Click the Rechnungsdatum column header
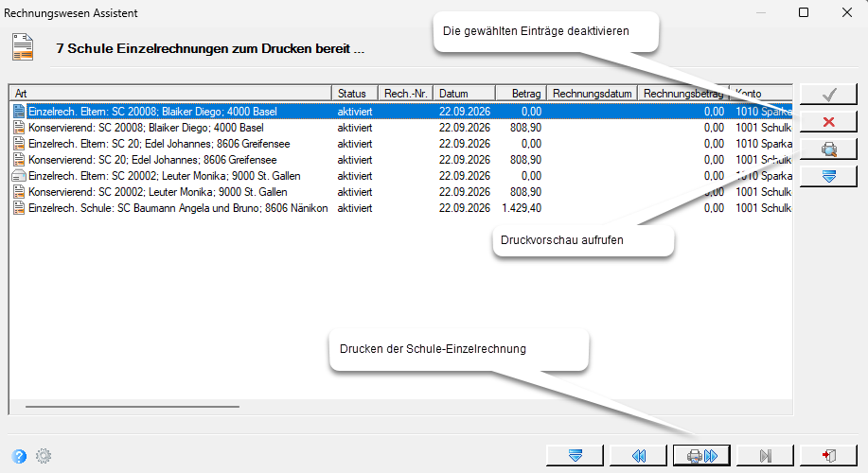868x473 pixels. click(593, 94)
